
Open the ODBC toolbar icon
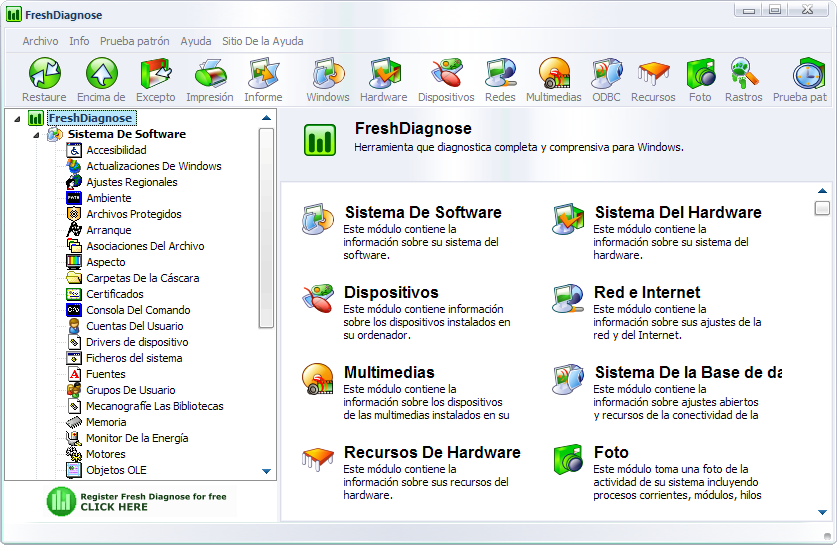click(606, 80)
